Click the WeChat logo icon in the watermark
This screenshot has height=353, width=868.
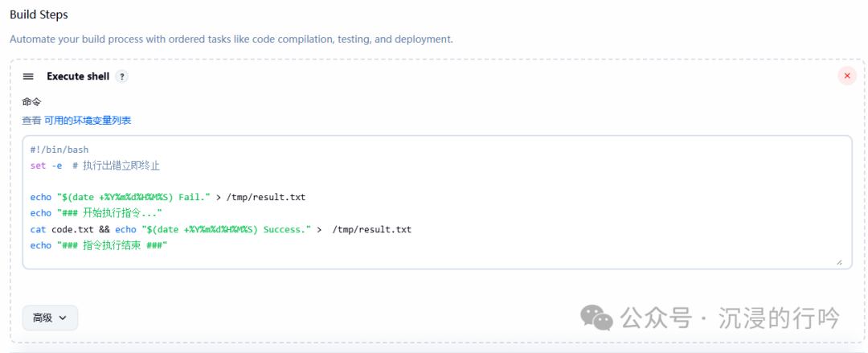pos(596,317)
